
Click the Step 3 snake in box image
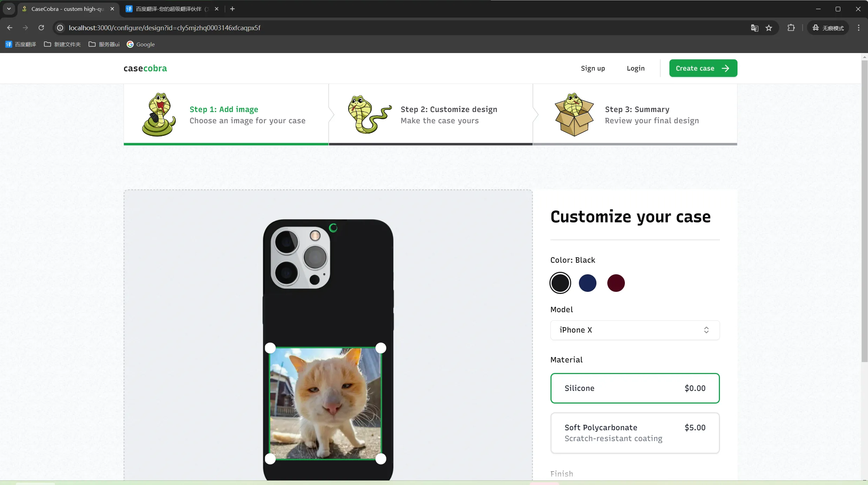pyautogui.click(x=574, y=114)
